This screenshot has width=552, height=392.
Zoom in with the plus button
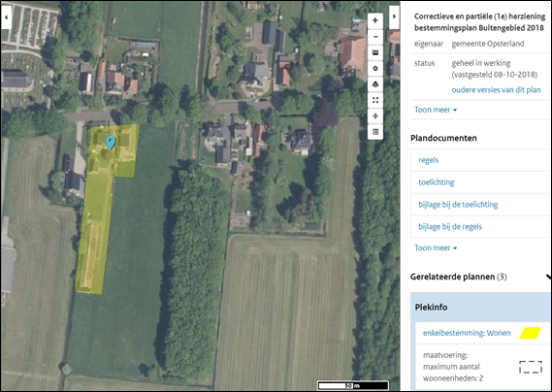tap(375, 20)
